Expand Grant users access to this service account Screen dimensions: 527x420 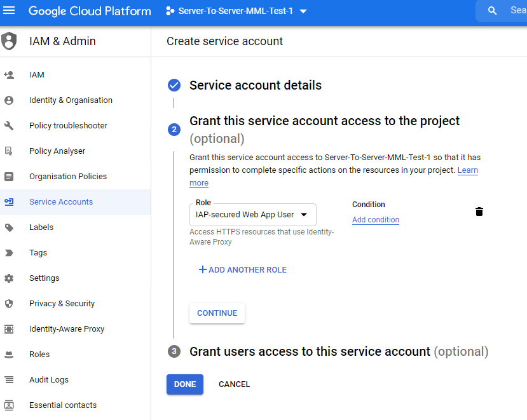(x=339, y=351)
